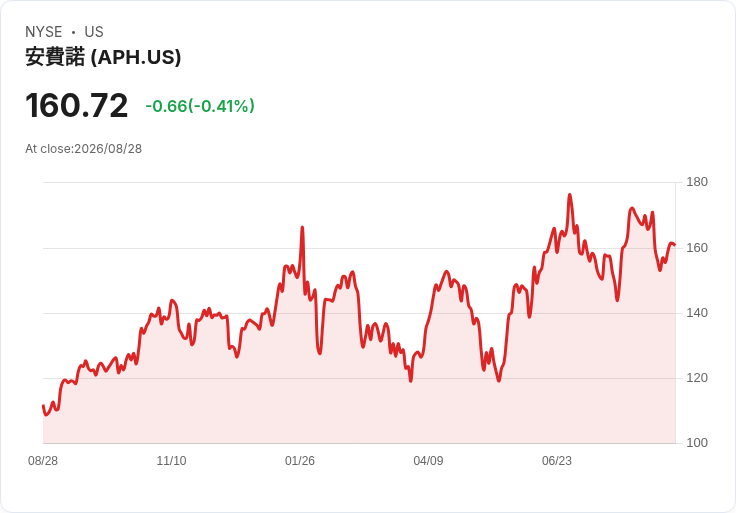Click the sharp spike near 01/26

302,228
